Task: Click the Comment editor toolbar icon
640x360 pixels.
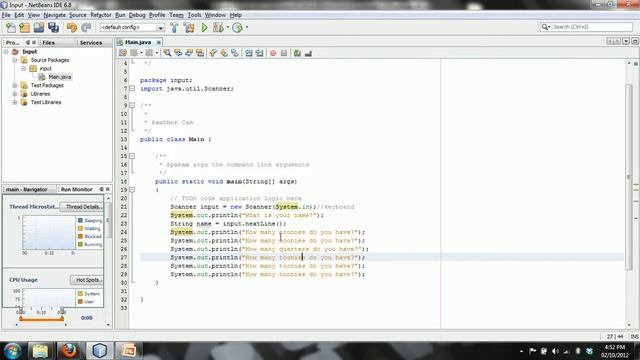Action: click(298, 53)
